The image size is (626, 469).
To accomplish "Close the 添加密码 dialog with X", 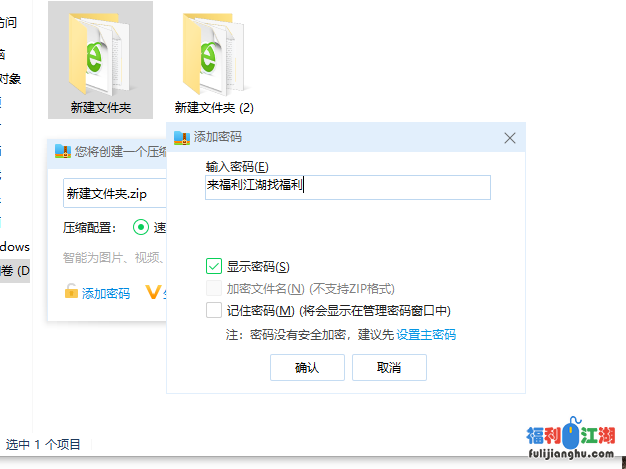I will click(x=510, y=138).
